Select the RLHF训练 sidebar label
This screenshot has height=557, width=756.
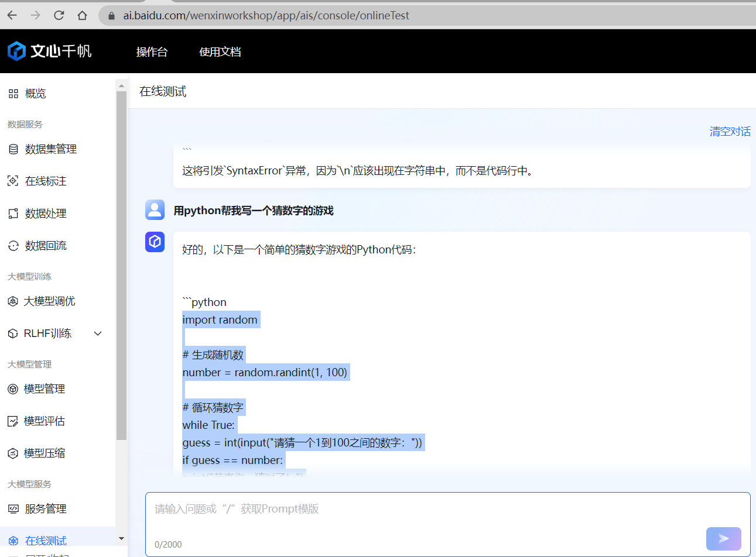(x=47, y=333)
